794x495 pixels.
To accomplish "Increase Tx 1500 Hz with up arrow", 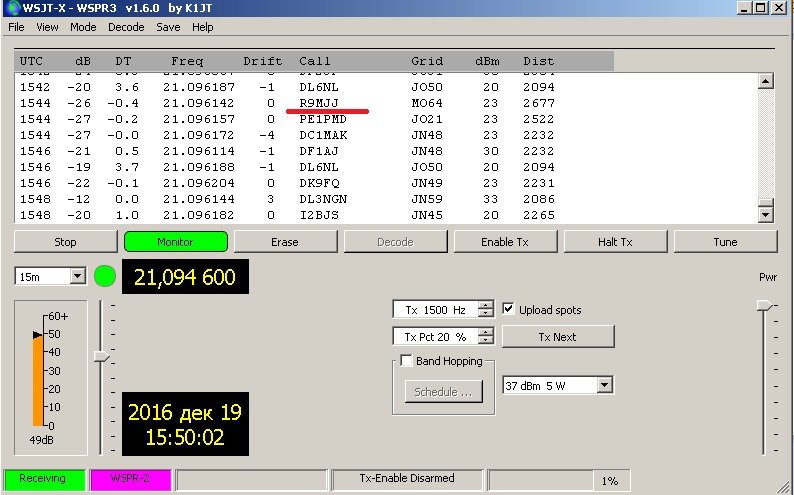I will (486, 305).
